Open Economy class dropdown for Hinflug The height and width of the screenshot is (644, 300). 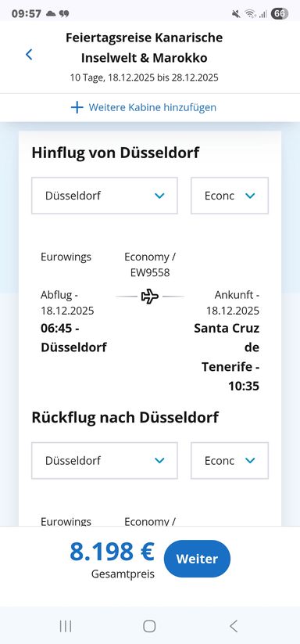click(230, 196)
